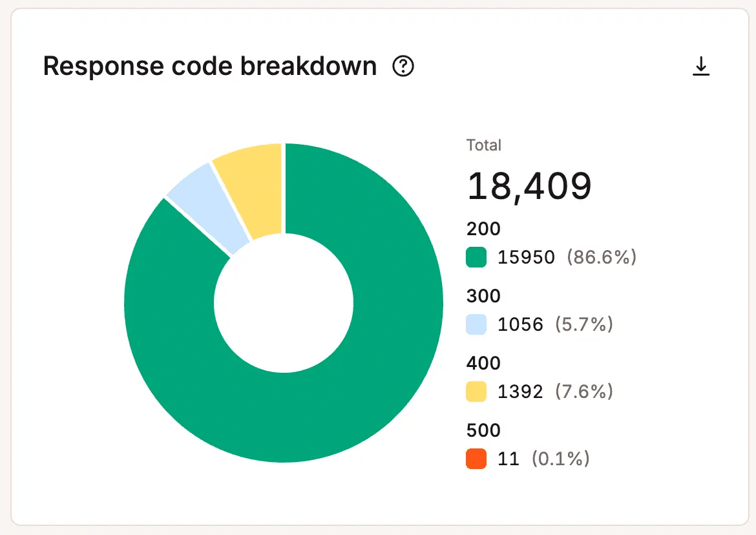Select the Response code breakdown title

coord(210,66)
